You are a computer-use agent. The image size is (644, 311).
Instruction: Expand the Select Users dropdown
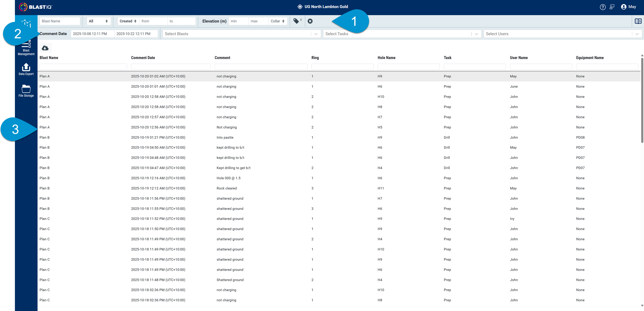tap(563, 34)
